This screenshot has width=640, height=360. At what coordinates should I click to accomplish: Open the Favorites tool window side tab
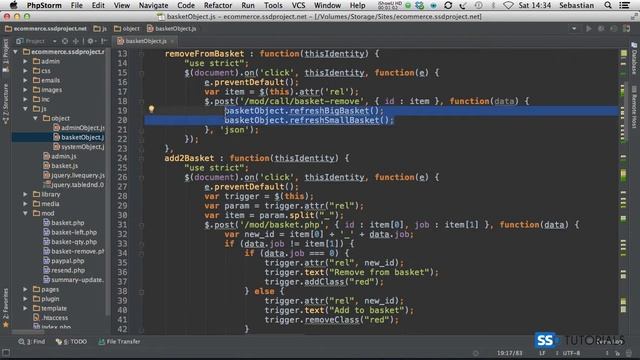tap(5, 307)
